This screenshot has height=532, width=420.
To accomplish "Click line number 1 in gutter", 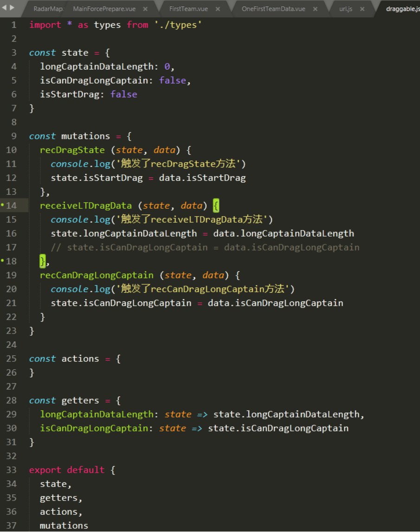I will click(14, 25).
